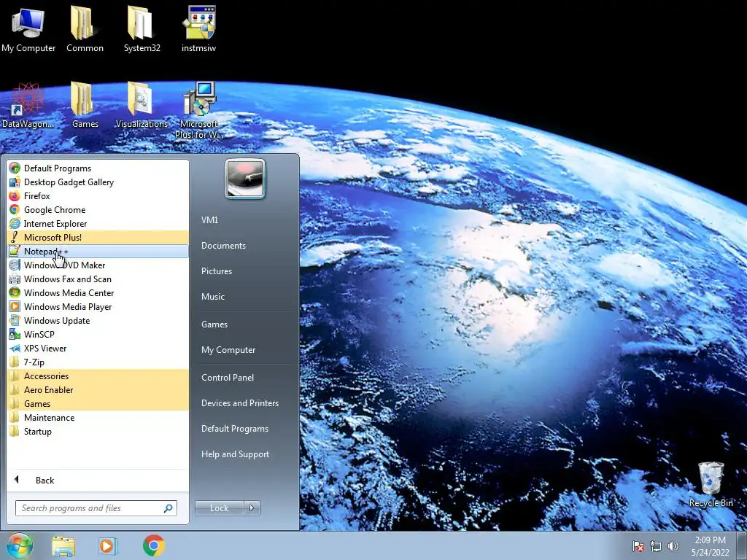747x560 pixels.
Task: Open Music from Start menu
Action: point(245,297)
